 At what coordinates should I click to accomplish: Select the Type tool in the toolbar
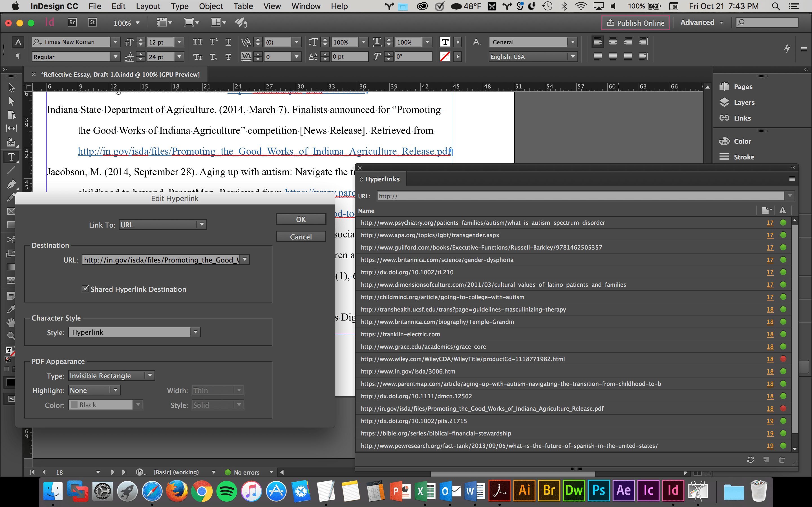(x=11, y=157)
